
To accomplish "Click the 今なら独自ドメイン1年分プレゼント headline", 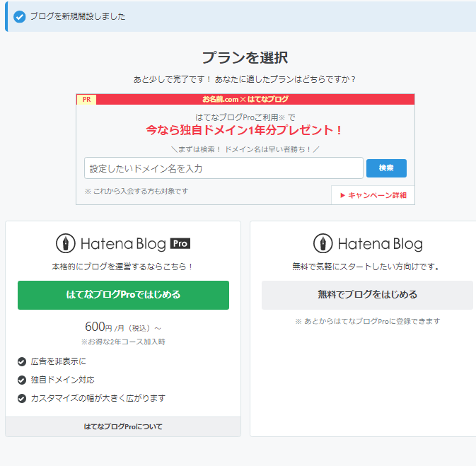I will pyautogui.click(x=244, y=130).
